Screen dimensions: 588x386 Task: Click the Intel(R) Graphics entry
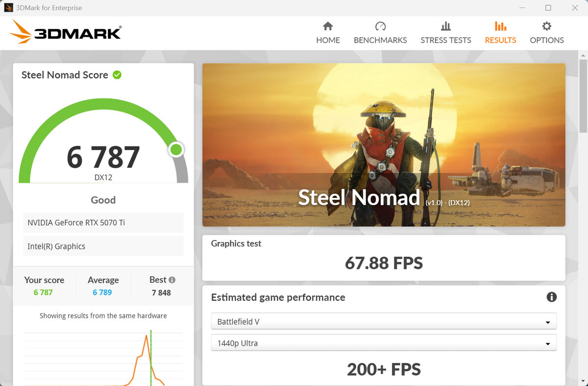tap(103, 246)
